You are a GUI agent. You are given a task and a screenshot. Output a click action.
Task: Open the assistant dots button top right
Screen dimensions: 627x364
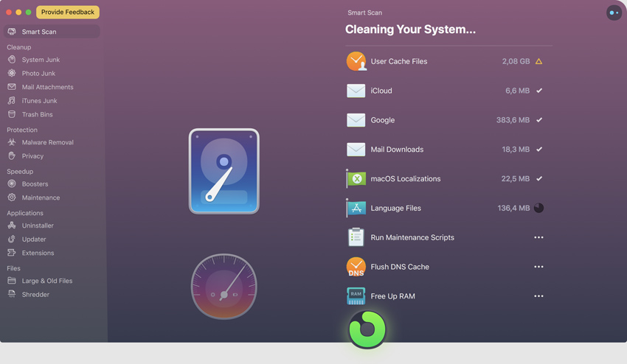[x=614, y=13]
